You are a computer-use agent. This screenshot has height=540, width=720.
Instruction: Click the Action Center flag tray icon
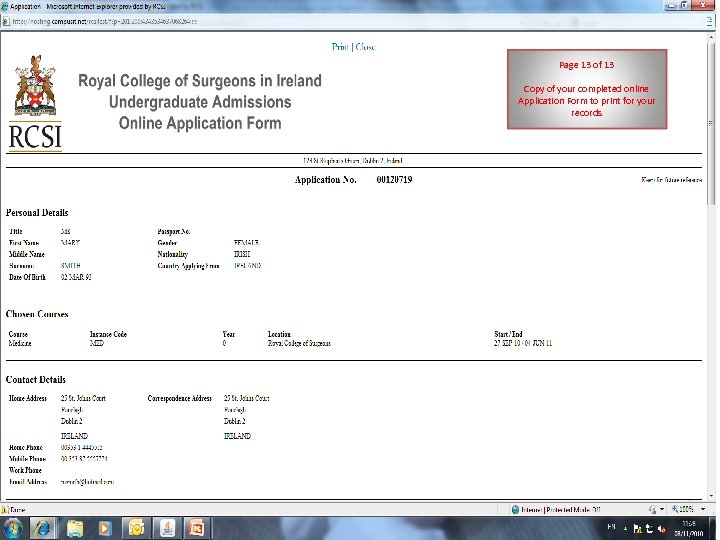(637, 529)
